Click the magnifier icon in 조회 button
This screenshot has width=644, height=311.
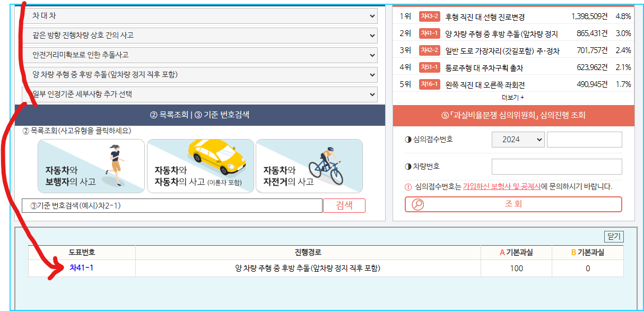[418, 205]
